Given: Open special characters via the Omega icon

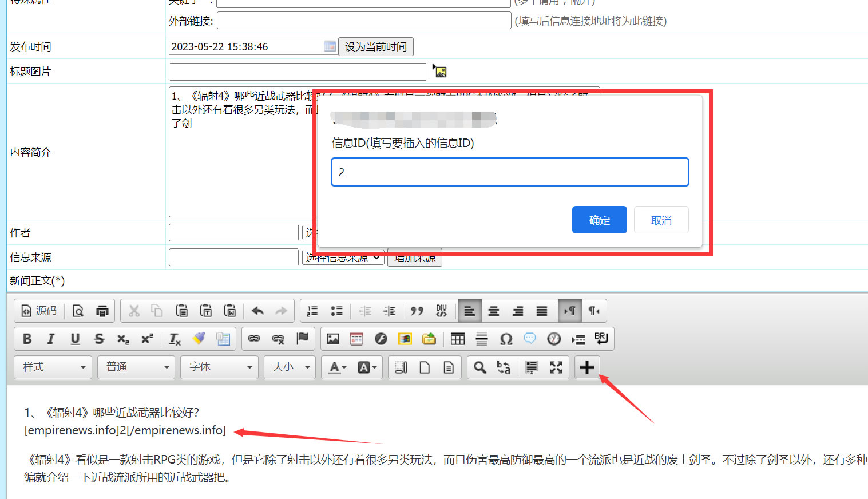Looking at the screenshot, I should pos(506,338).
